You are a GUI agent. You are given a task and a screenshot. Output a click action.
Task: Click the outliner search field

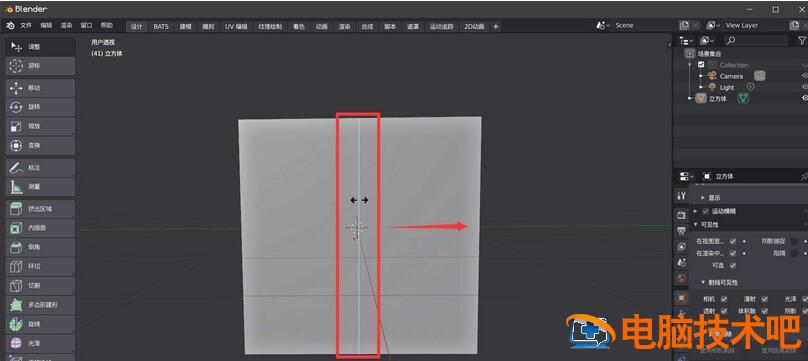pyautogui.click(x=756, y=40)
